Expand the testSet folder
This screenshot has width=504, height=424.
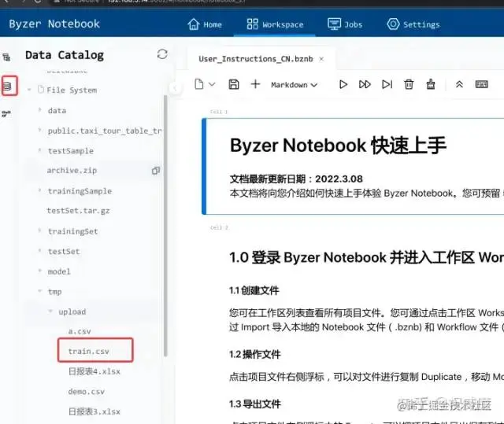point(39,251)
